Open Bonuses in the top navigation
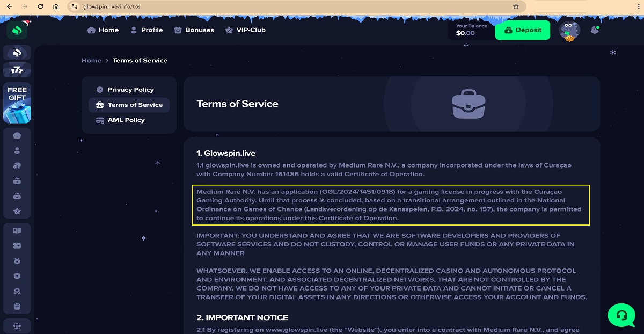This screenshot has width=644, height=334. tap(194, 30)
